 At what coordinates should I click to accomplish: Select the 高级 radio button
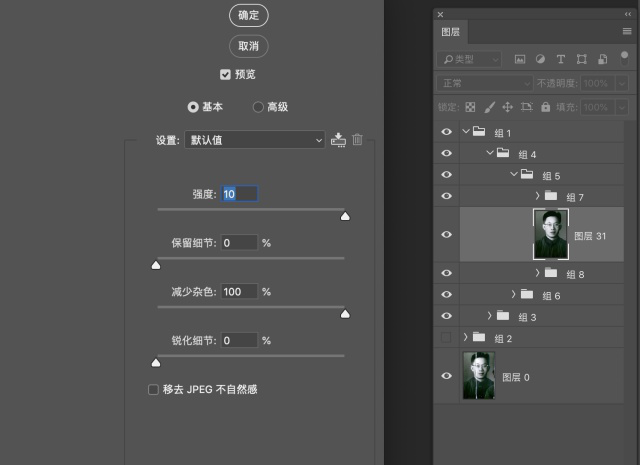click(x=258, y=107)
